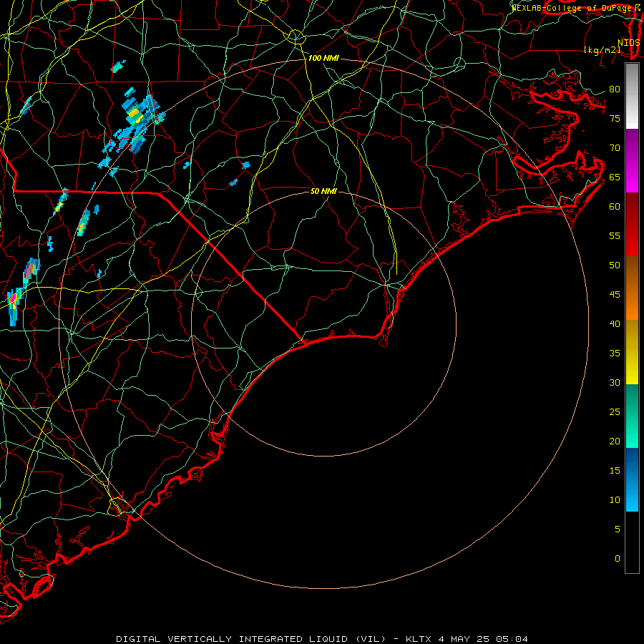Pick the magenta-purple segment of the color bar
The image size is (644, 644).
(x=632, y=160)
